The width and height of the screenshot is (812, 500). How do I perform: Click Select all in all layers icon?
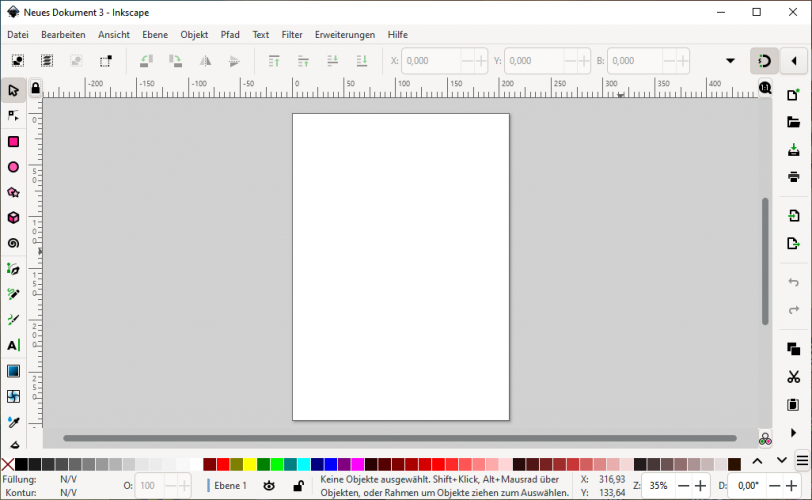point(47,61)
